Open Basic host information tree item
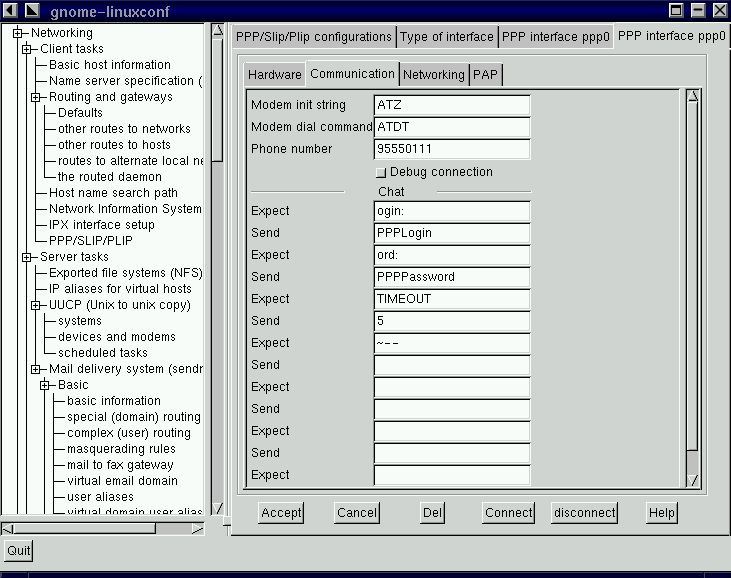Screen dimensions: 731x578 click(x=110, y=65)
